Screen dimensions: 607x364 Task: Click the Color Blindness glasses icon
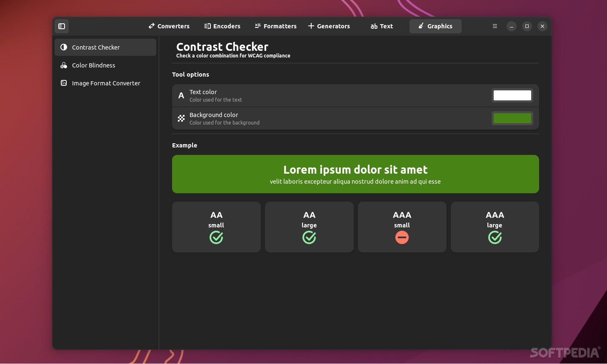tap(64, 65)
